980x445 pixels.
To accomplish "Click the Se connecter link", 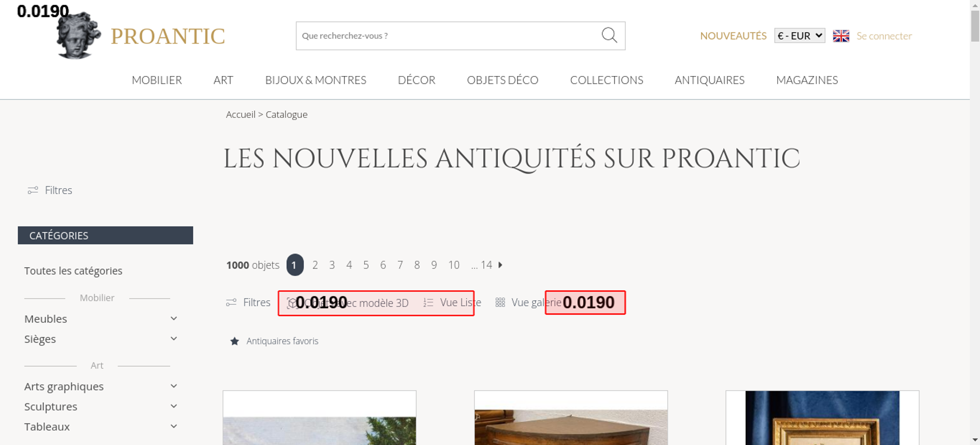I will tap(884, 36).
